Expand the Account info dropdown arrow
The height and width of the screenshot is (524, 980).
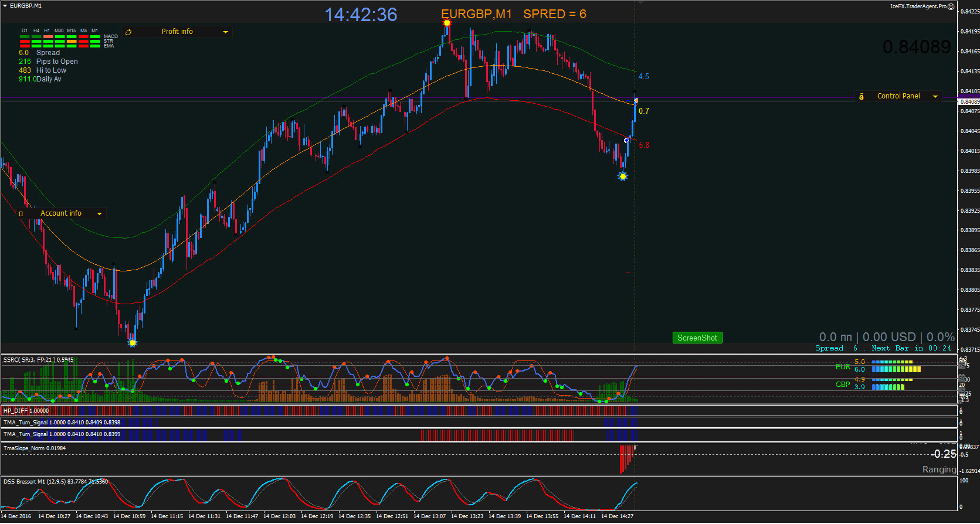[99, 214]
